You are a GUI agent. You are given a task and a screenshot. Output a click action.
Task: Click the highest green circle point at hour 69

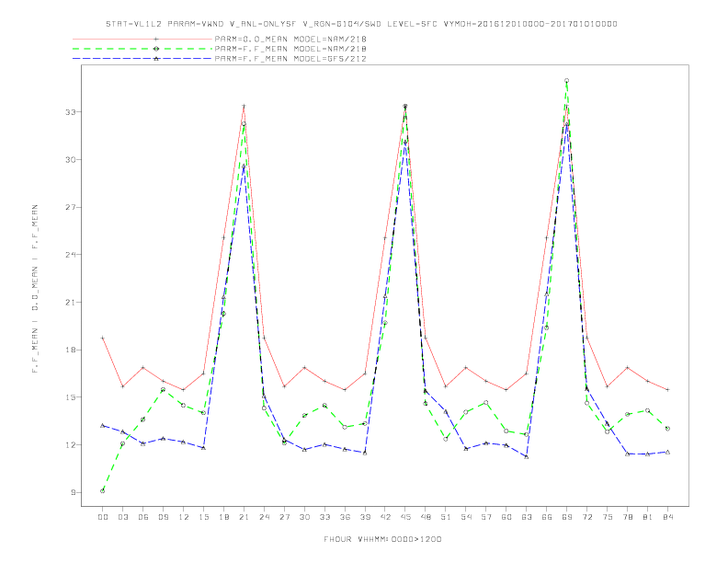pyautogui.click(x=567, y=81)
